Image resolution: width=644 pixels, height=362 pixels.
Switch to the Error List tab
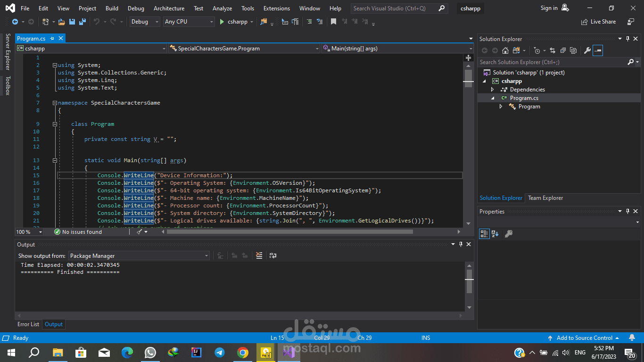[x=28, y=324]
